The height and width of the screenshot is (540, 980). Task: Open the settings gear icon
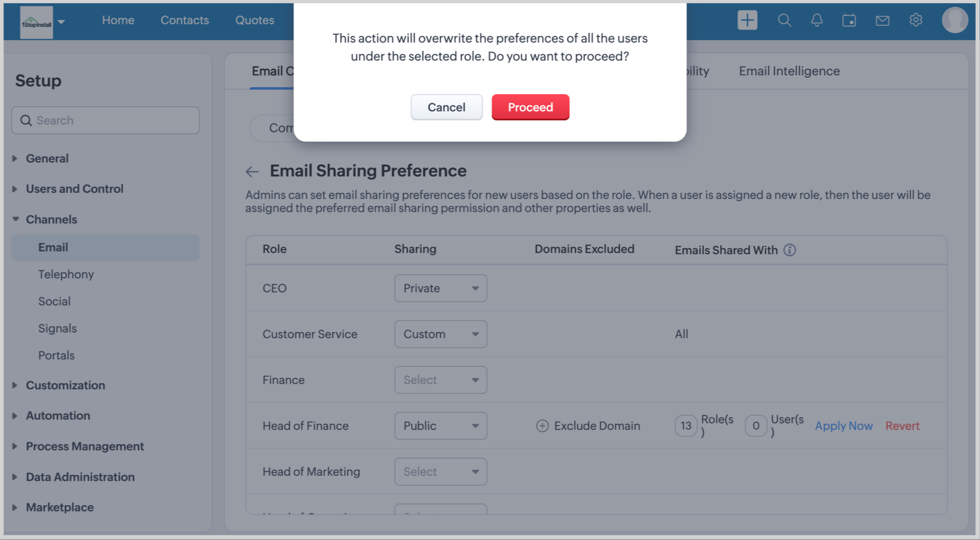[916, 20]
